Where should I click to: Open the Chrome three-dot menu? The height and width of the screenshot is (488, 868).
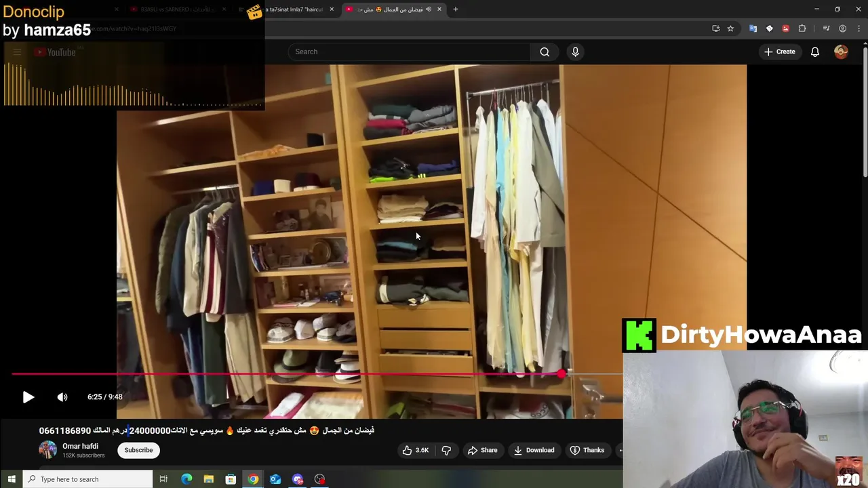click(x=859, y=28)
